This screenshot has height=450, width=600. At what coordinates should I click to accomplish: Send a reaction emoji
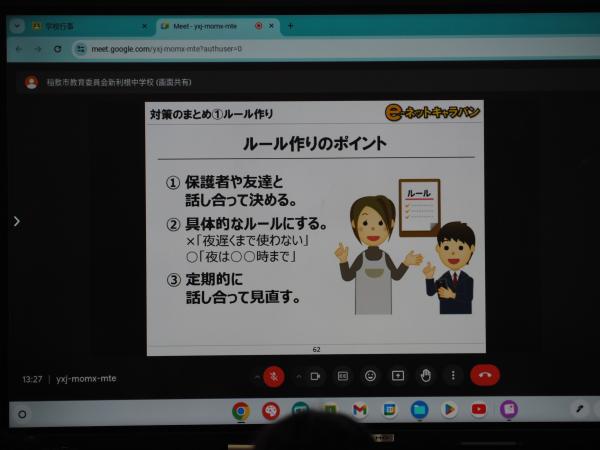click(x=370, y=376)
